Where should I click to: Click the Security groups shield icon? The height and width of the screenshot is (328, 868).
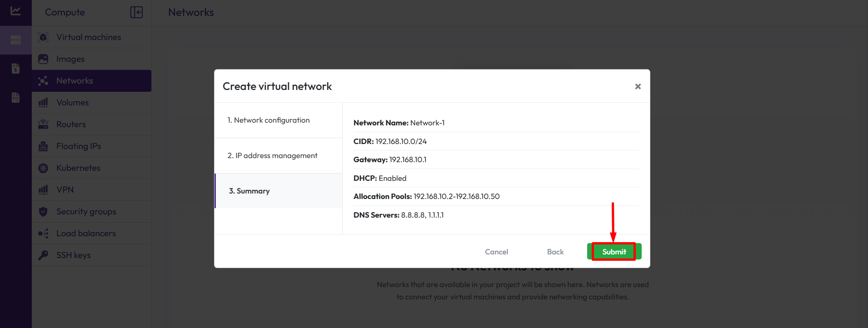(x=43, y=212)
